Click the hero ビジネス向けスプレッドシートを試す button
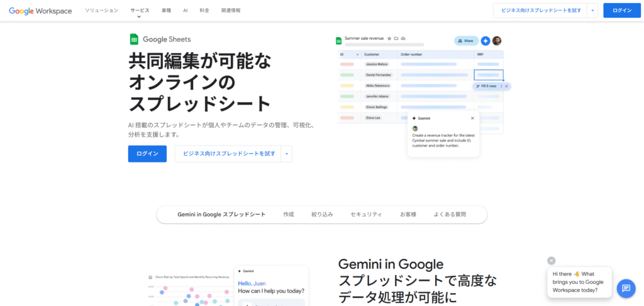644x306 pixels. 228,154
